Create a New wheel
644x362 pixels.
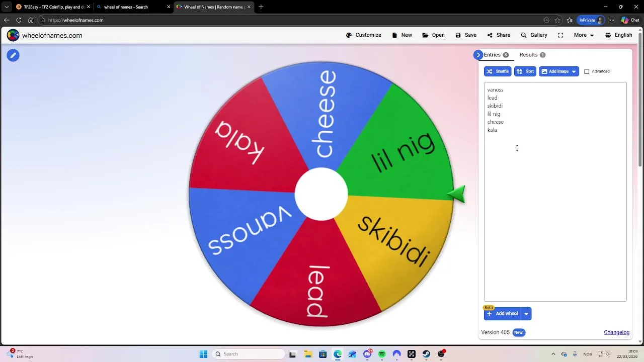coord(401,35)
